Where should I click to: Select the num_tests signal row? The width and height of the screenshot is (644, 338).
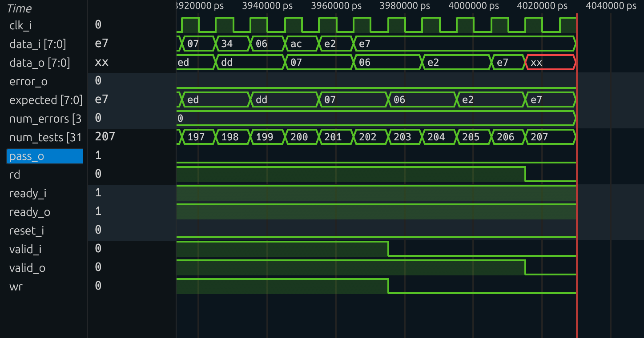pos(45,138)
